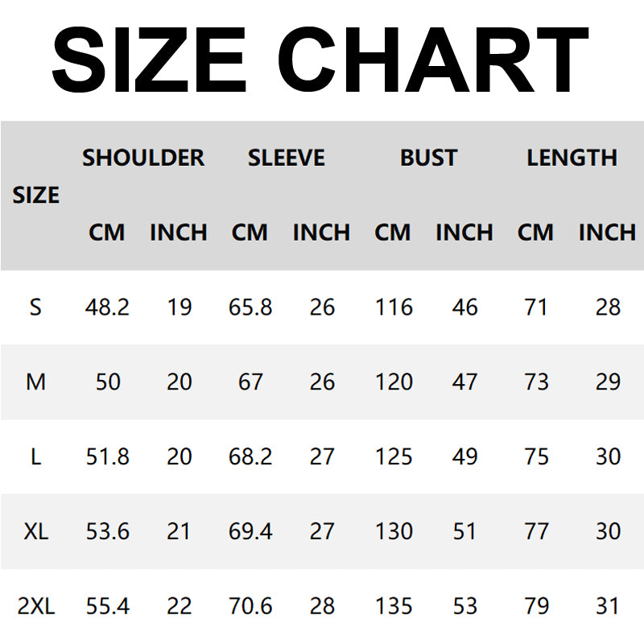Select the M size row label
This screenshot has height=644, width=644.
(x=35, y=382)
